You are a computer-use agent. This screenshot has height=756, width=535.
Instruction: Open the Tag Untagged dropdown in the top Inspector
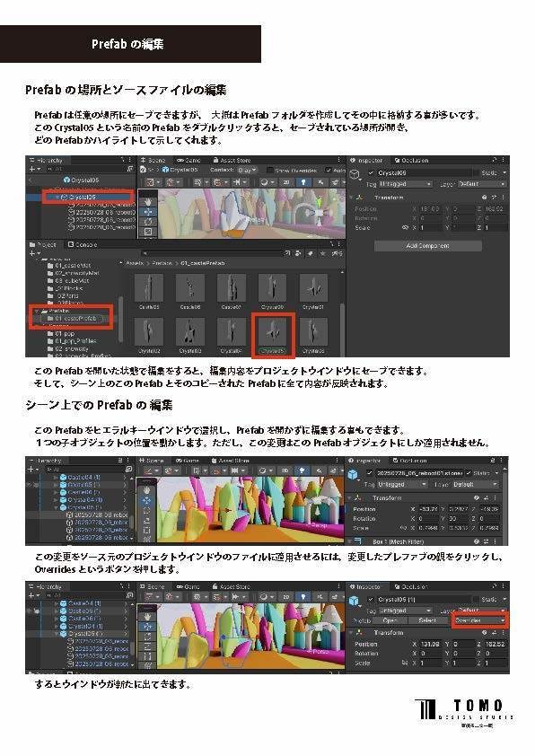point(406,184)
